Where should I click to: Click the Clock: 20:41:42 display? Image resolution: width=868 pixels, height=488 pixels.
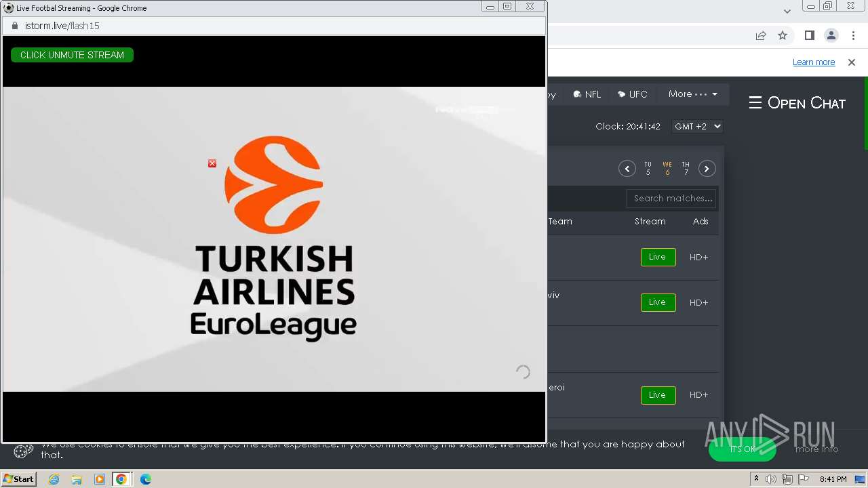[x=628, y=127]
